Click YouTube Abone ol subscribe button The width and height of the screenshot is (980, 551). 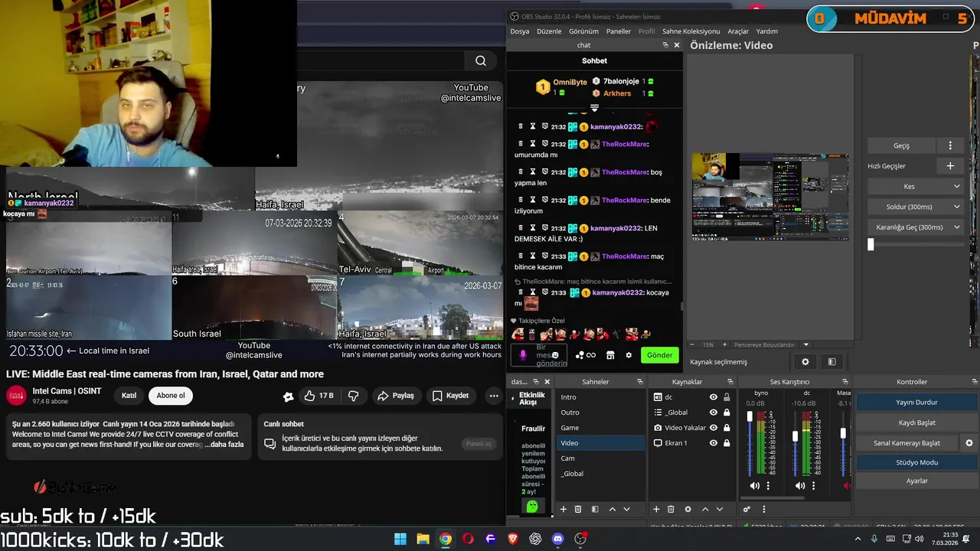[171, 396]
